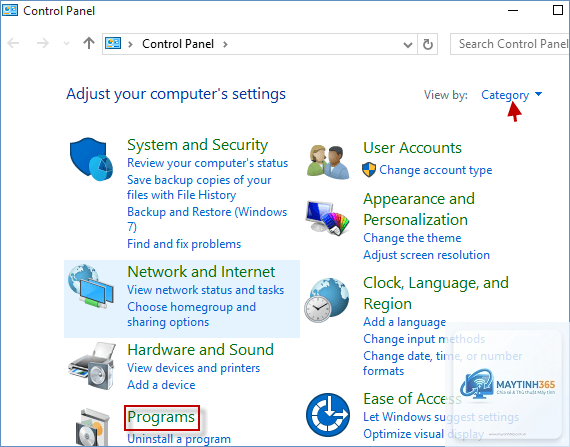Image resolution: width=570 pixels, height=447 pixels.
Task: Click the Appearance and Personalization monitor icon
Action: point(328,218)
